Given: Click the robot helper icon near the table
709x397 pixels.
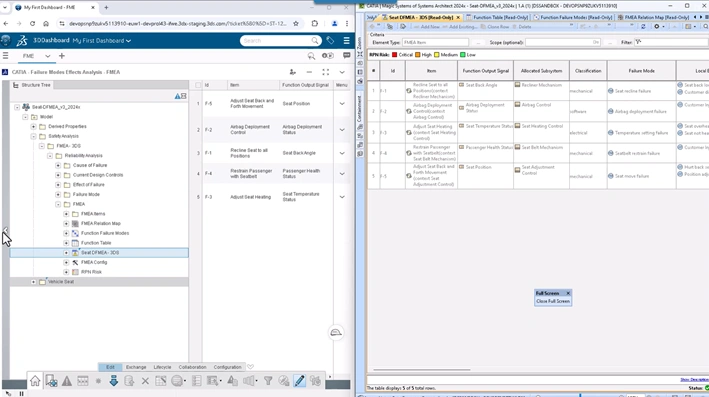Looking at the screenshot, I should tap(336, 333).
